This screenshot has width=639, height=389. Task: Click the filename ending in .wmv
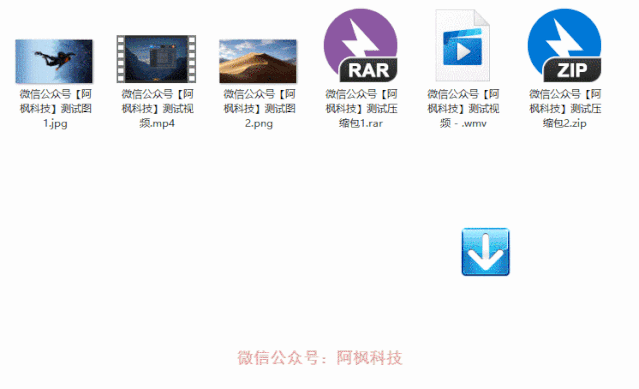coord(463,109)
